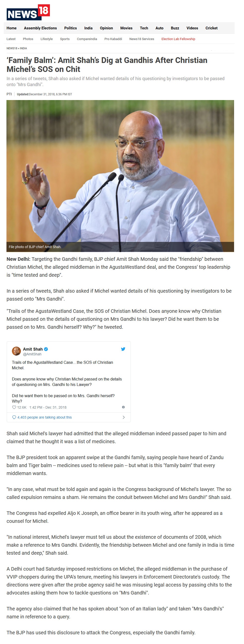Click the INDIA breadcrumb link
This screenshot has width=244, height=644.
tap(23, 48)
